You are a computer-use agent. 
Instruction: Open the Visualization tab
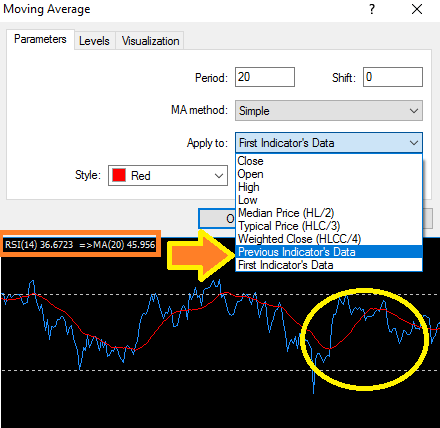(150, 41)
